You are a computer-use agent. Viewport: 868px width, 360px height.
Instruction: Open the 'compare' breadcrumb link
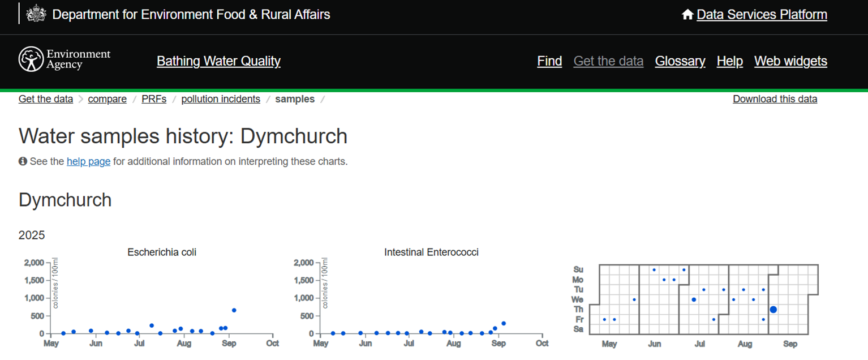(x=107, y=99)
